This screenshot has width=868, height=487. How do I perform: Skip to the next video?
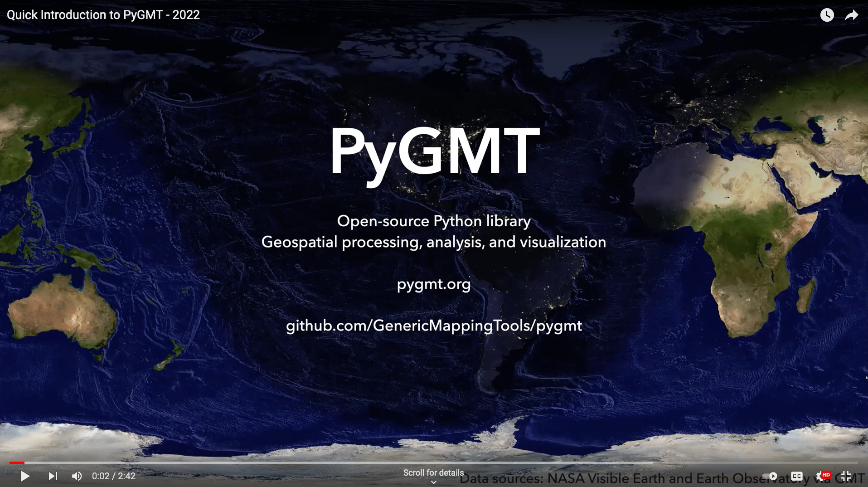click(53, 476)
